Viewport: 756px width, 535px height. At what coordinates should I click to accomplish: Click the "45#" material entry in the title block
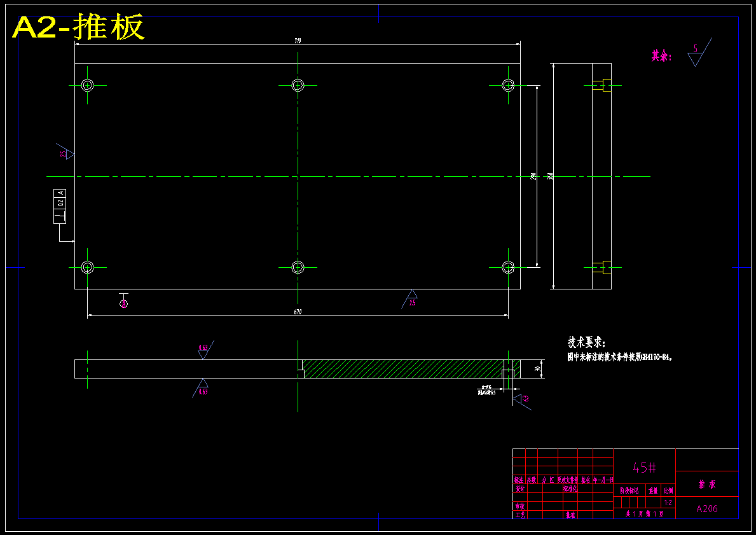645,468
